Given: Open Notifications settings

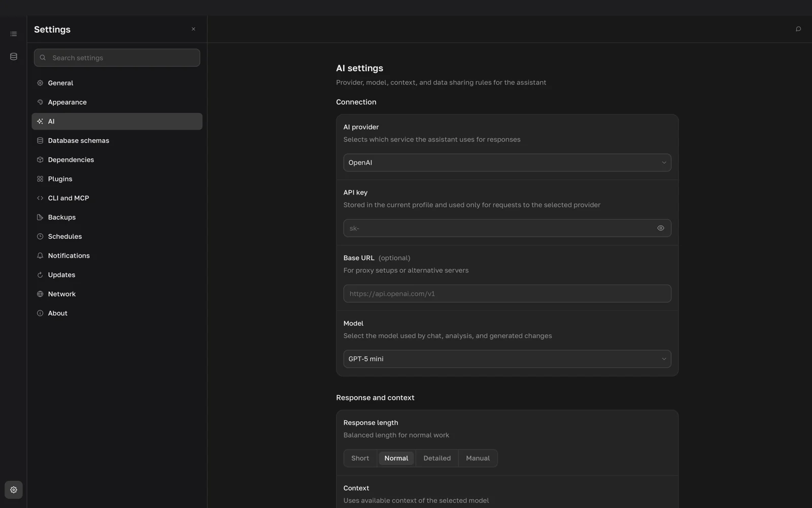Looking at the screenshot, I should point(117,256).
